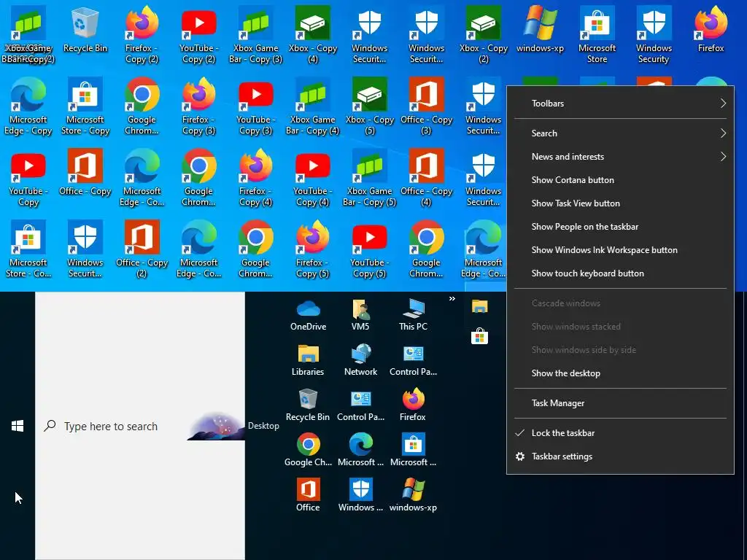The height and width of the screenshot is (560, 747).
Task: Open windows-xp in the Desktop toolbar list
Action: coord(413,495)
